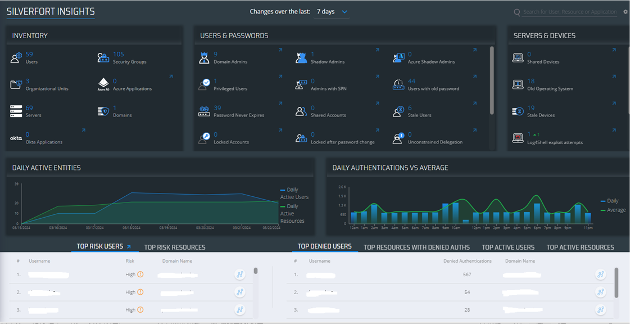Viewport: 644px width, 324px height.
Task: Click the settings gear beside search
Action: tap(626, 12)
